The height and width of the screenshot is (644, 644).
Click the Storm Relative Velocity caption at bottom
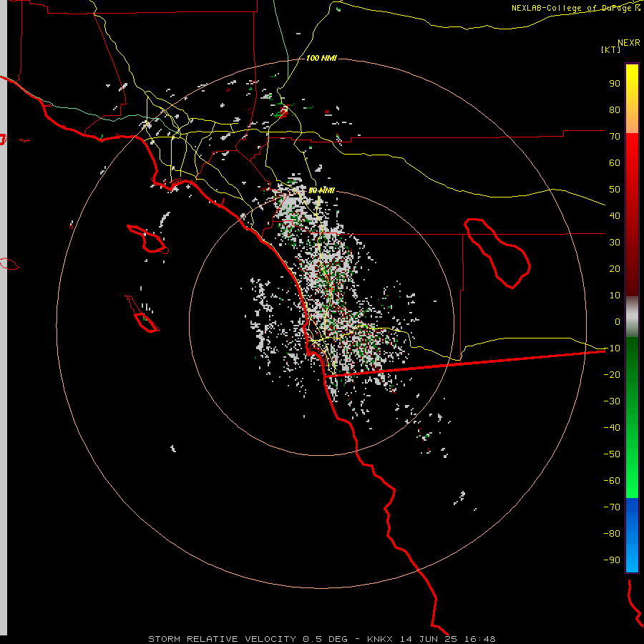[x=321, y=639]
